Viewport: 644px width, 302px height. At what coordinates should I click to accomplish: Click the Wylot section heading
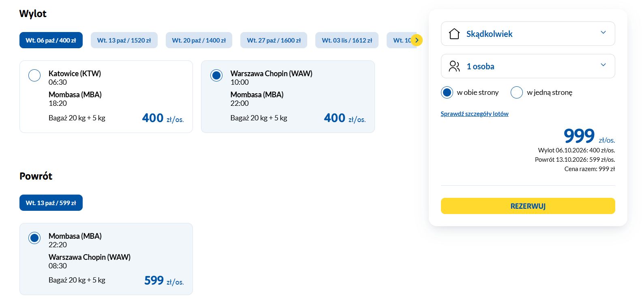(x=33, y=14)
